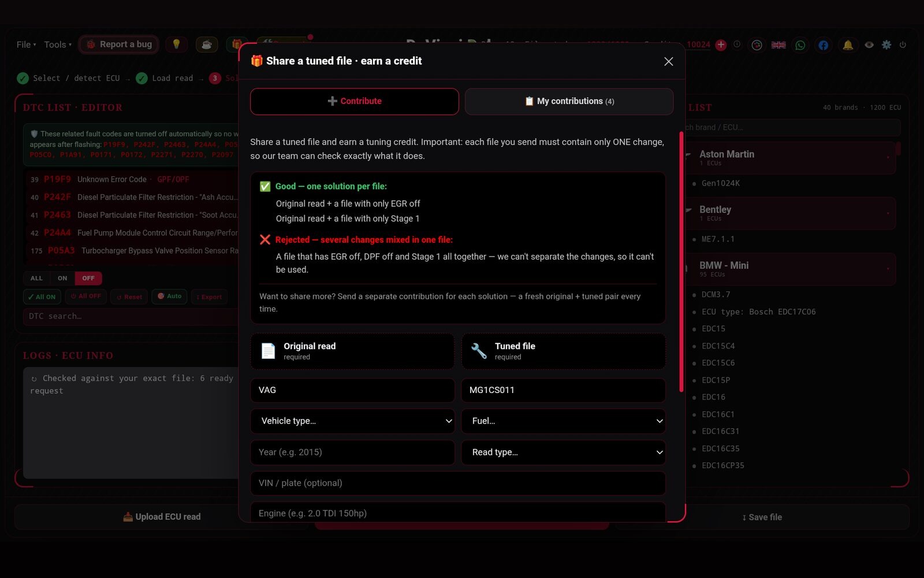924x578 pixels.
Task: Switch to the Contribute tab
Action: tap(355, 101)
